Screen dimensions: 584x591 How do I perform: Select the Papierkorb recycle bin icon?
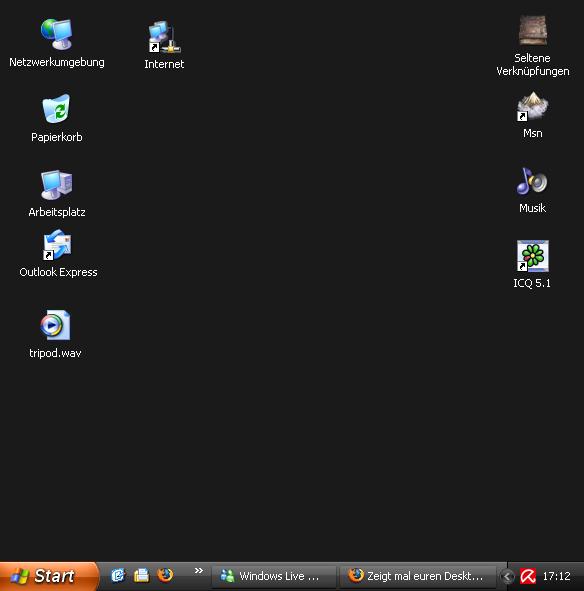point(57,118)
